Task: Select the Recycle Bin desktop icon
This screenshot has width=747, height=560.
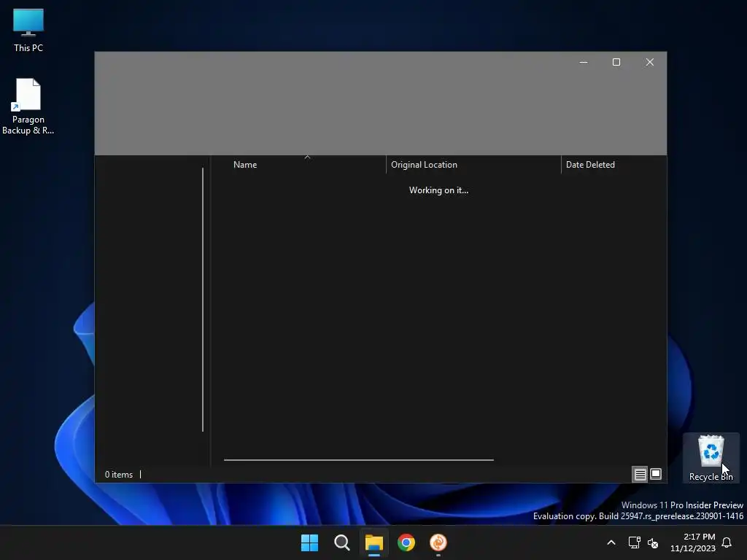Action: tap(711, 458)
